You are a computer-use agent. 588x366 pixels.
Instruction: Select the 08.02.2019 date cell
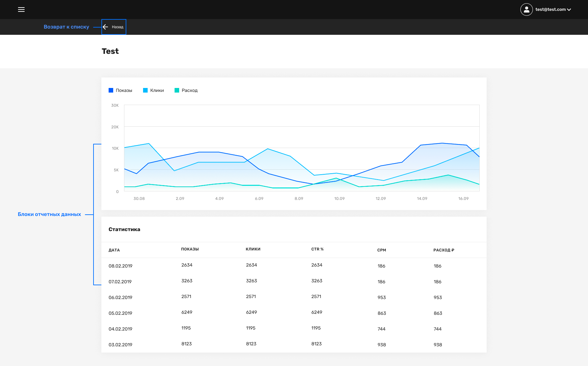[x=120, y=266]
